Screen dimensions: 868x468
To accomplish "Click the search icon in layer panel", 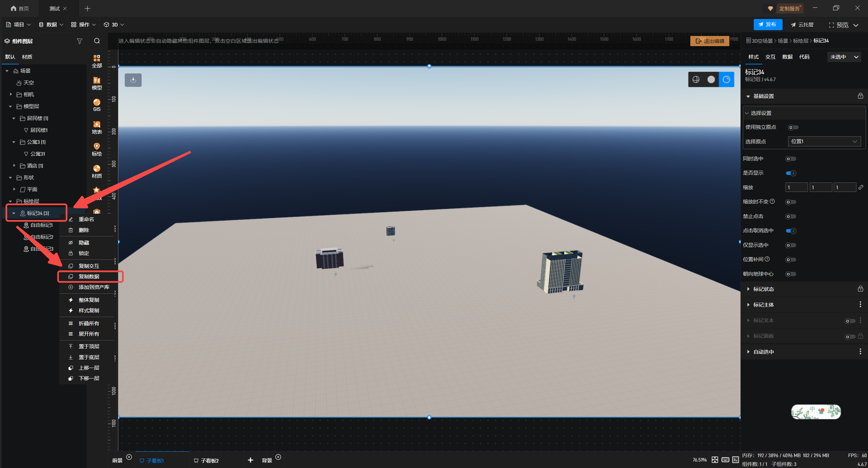I will [x=97, y=41].
